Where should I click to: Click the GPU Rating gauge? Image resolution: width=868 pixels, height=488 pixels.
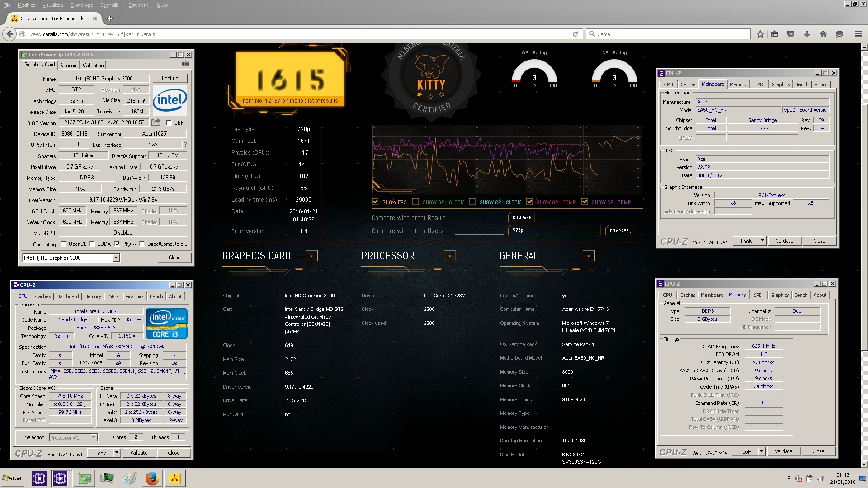pos(534,72)
